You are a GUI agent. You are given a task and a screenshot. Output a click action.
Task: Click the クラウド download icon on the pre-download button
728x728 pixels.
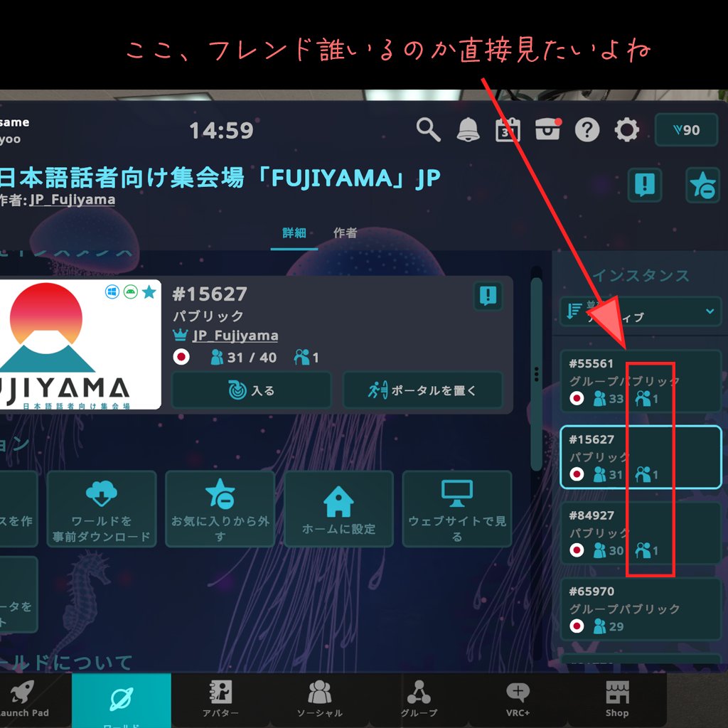point(101,493)
